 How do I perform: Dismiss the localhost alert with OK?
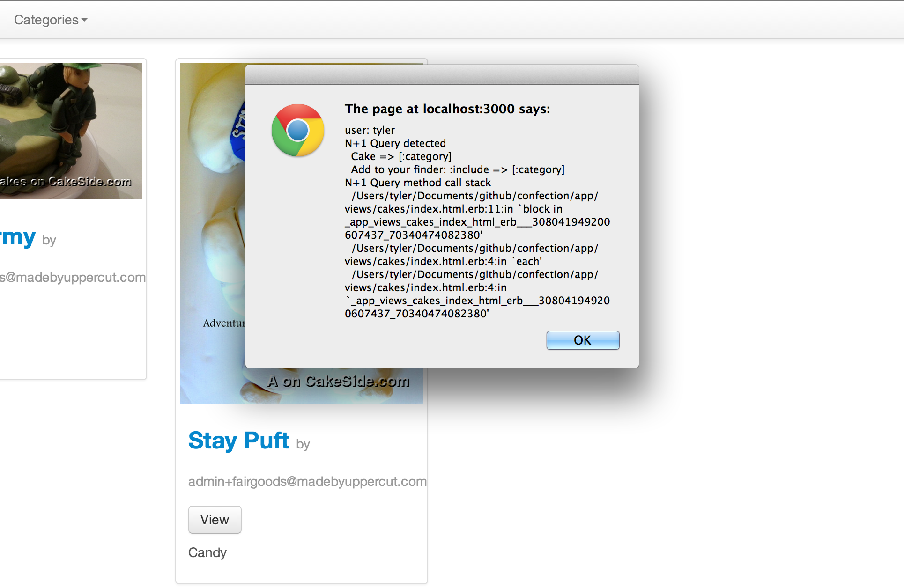tap(582, 340)
